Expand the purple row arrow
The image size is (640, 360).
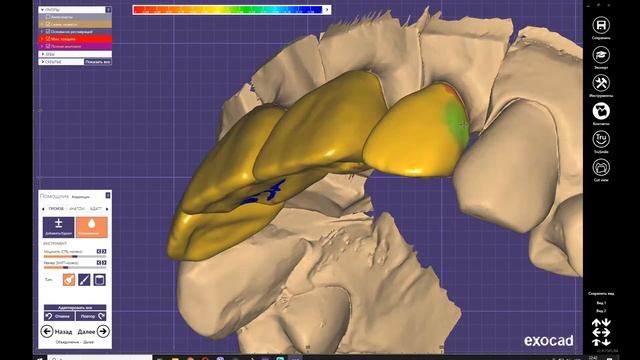click(x=42, y=46)
